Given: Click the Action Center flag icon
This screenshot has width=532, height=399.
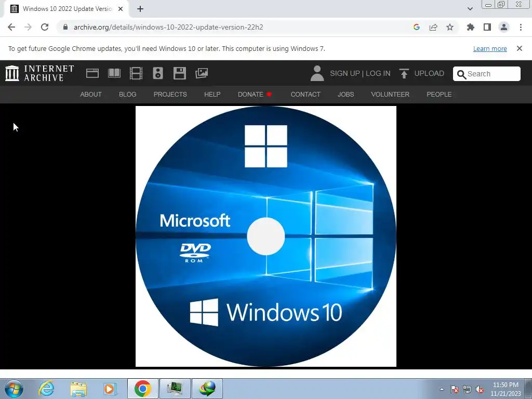Looking at the screenshot, I should (x=455, y=390).
